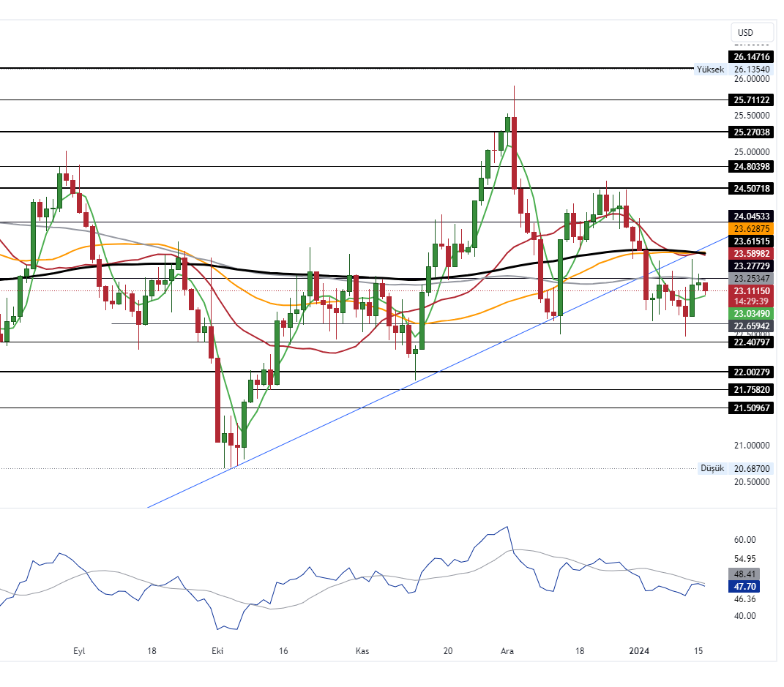Select the gray 23.25347 moving average label

click(x=751, y=279)
